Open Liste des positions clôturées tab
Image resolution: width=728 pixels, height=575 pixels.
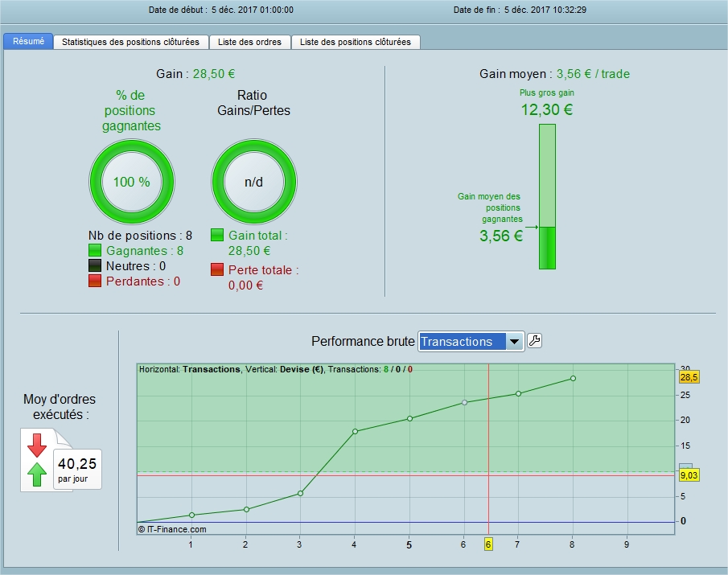pos(356,42)
